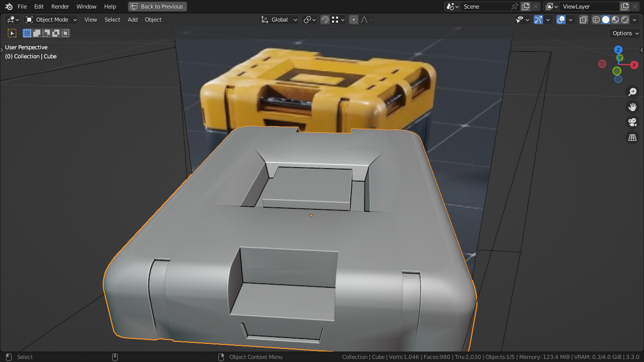The image size is (644, 362).
Task: Open the Object Mode dropdown
Action: [51, 20]
